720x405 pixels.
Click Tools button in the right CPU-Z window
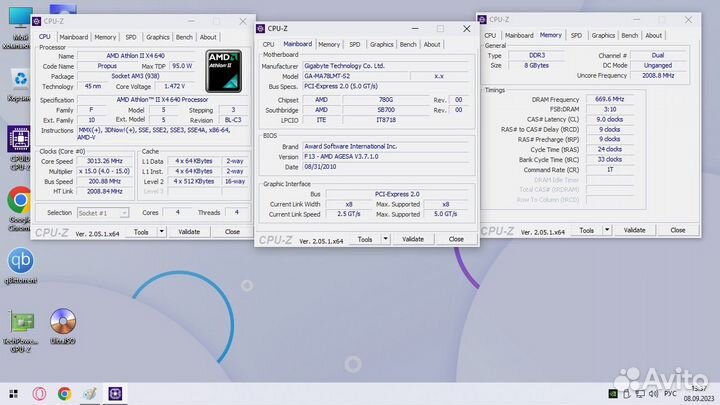point(586,230)
